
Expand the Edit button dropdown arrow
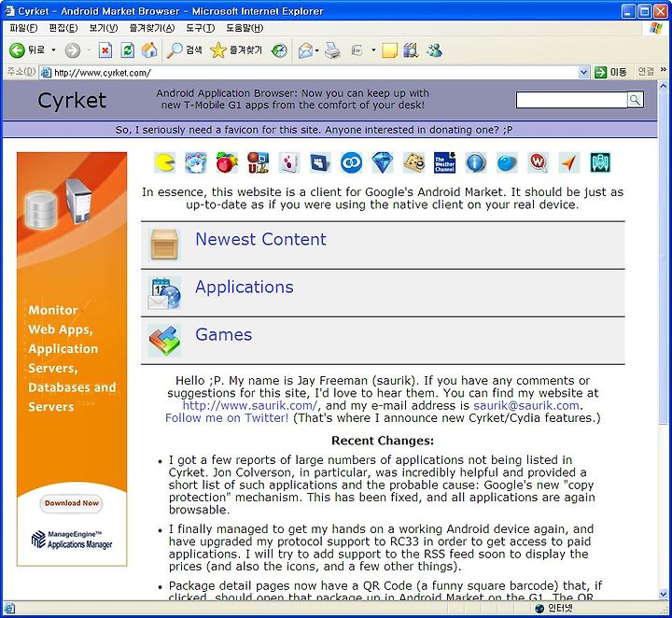[x=373, y=50]
